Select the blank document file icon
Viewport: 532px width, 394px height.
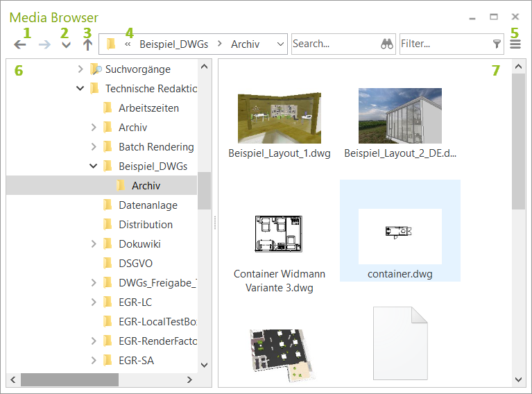tap(400, 343)
